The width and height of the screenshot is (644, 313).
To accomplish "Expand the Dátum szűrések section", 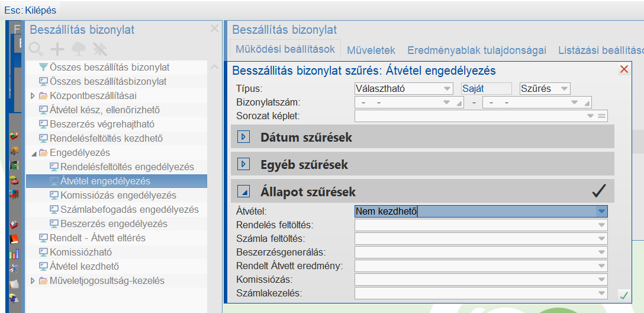I will pos(243,137).
